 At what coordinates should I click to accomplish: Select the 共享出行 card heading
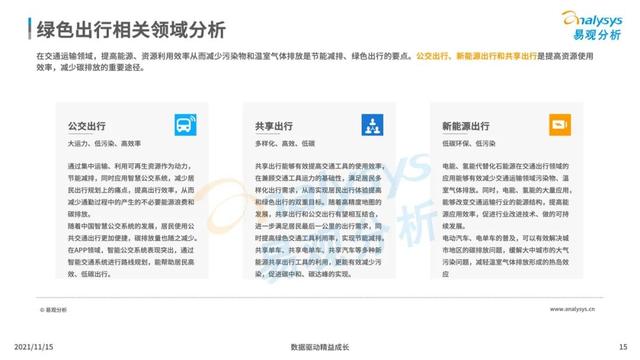274,126
